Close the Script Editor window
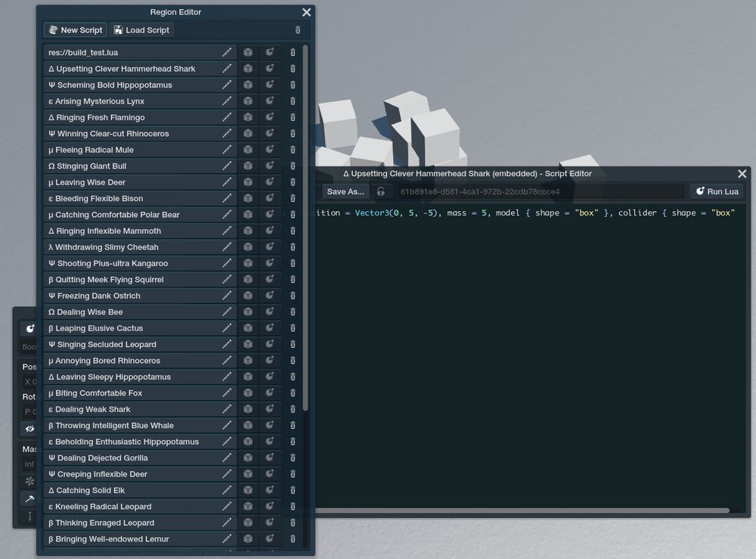 pyautogui.click(x=742, y=174)
